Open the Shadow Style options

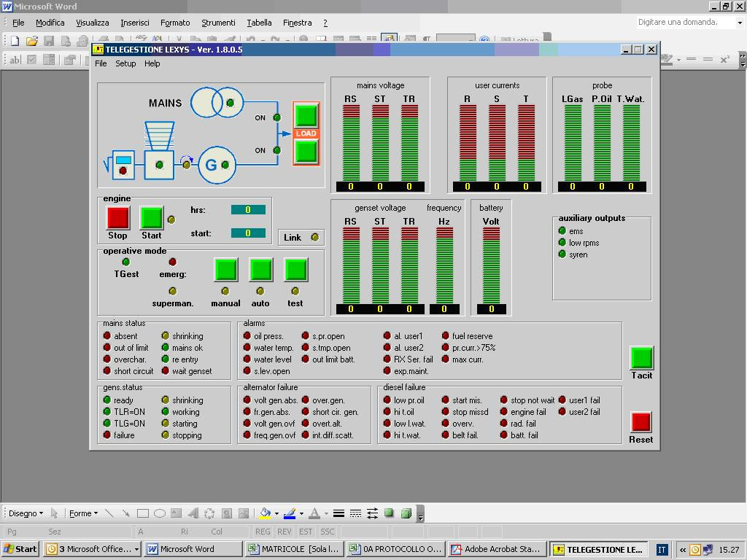pyautogui.click(x=390, y=513)
